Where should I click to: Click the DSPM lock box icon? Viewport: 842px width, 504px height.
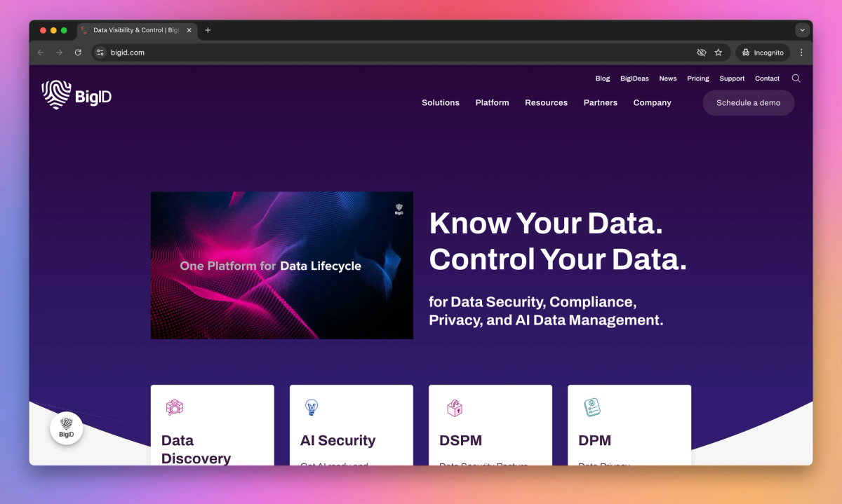[454, 407]
